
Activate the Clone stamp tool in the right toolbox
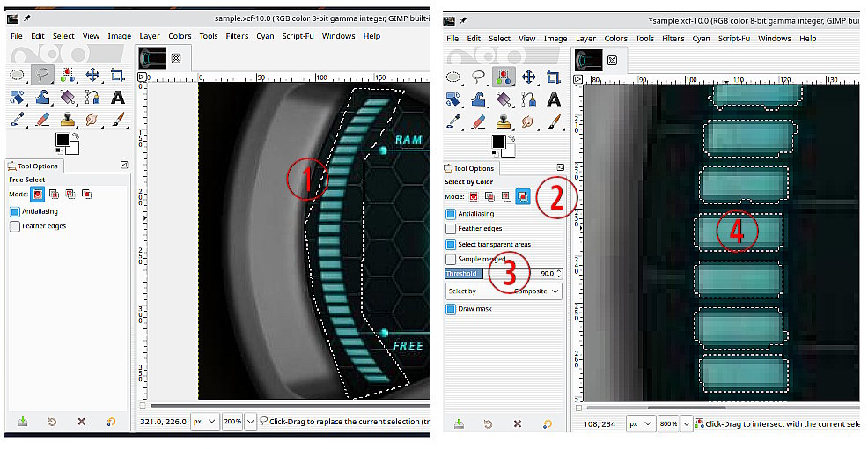pyautogui.click(x=504, y=121)
